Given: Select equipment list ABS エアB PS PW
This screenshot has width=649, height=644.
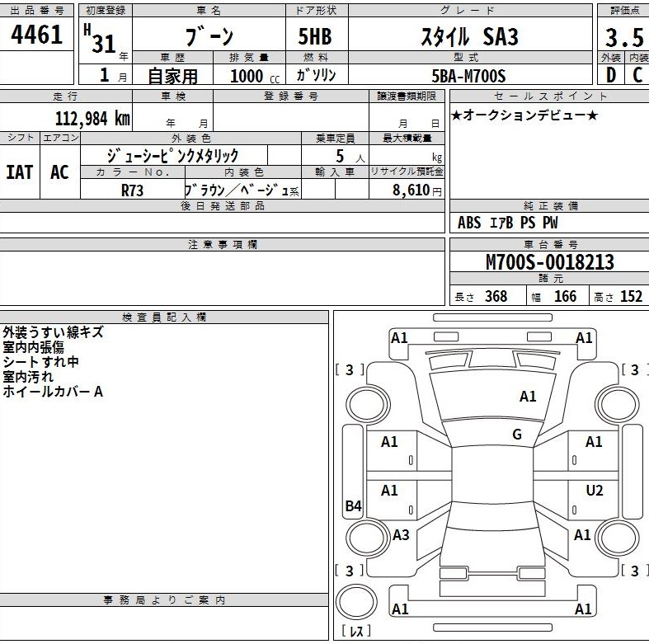Looking at the screenshot, I should pos(507,223).
